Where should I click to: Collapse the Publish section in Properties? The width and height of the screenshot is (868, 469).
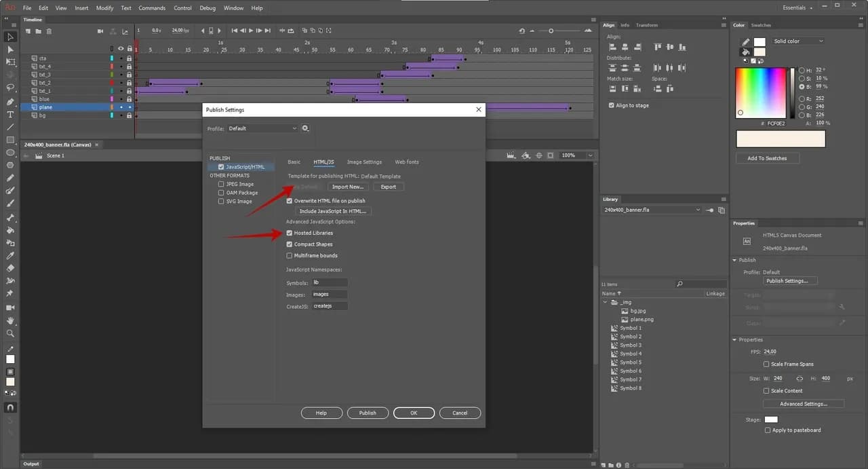pyautogui.click(x=736, y=260)
